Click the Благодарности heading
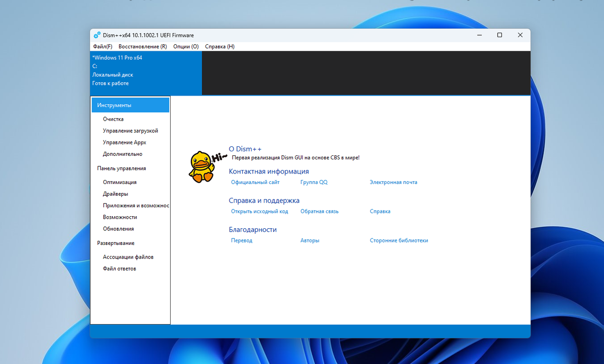Viewport: 604px width, 364px height. [253, 230]
